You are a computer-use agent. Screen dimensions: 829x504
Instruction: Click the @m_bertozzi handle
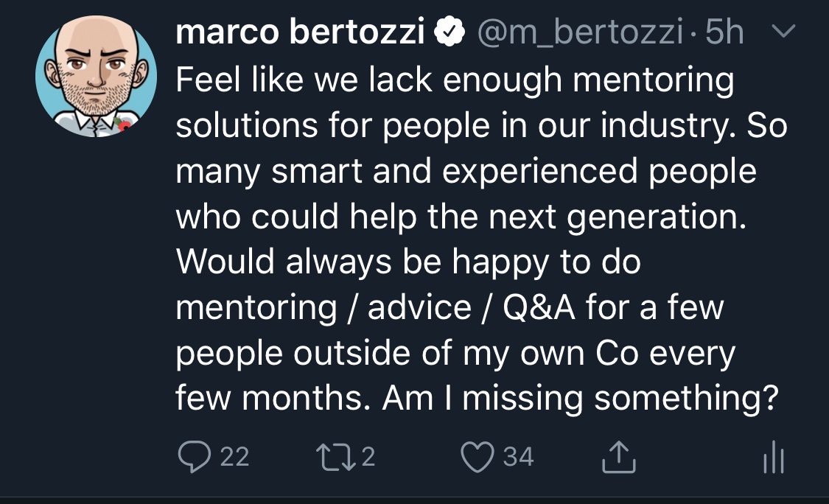[x=582, y=34]
